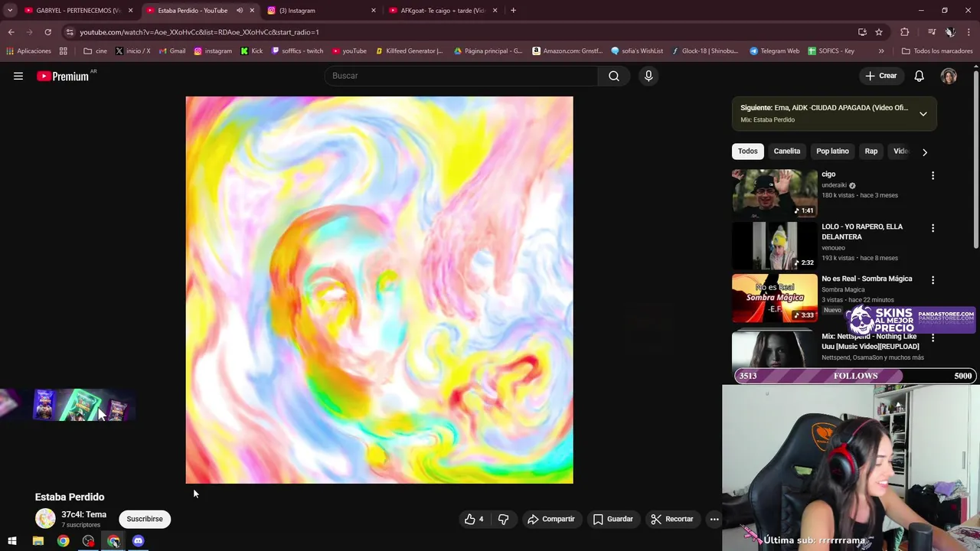Open the cigo video thumbnail

(774, 193)
